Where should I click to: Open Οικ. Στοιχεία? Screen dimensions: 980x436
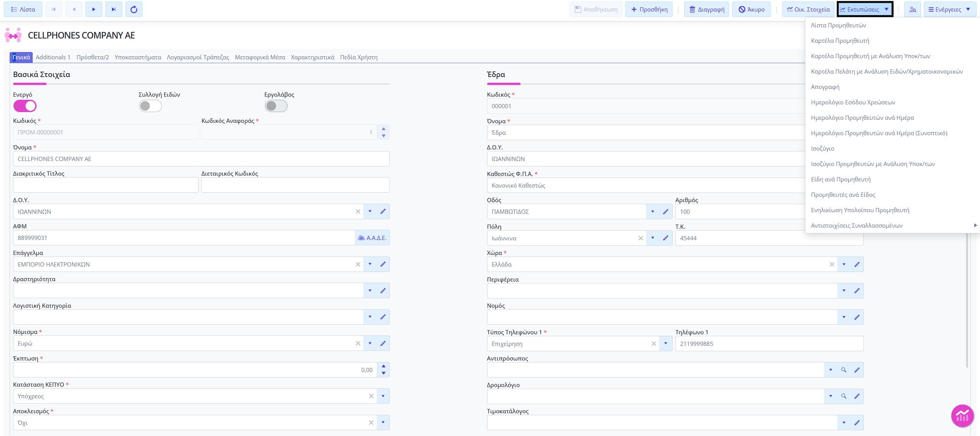[x=808, y=9]
